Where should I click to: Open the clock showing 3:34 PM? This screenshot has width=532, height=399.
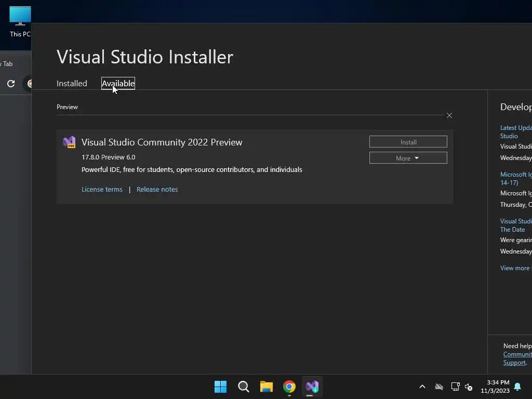point(495,387)
